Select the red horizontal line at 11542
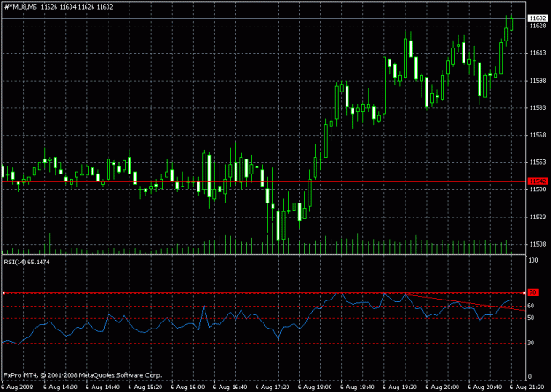Screen dimensions: 551x392 point(264,182)
